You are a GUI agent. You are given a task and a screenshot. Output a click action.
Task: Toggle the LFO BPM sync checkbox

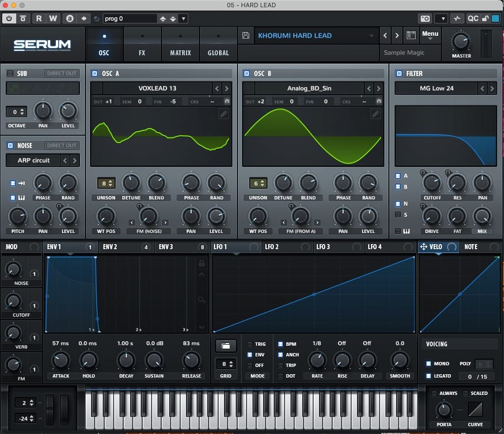(x=280, y=344)
